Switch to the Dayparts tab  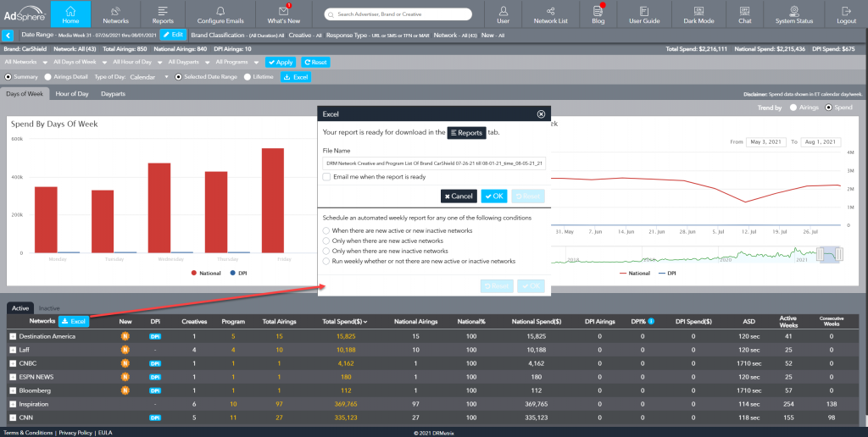point(113,93)
